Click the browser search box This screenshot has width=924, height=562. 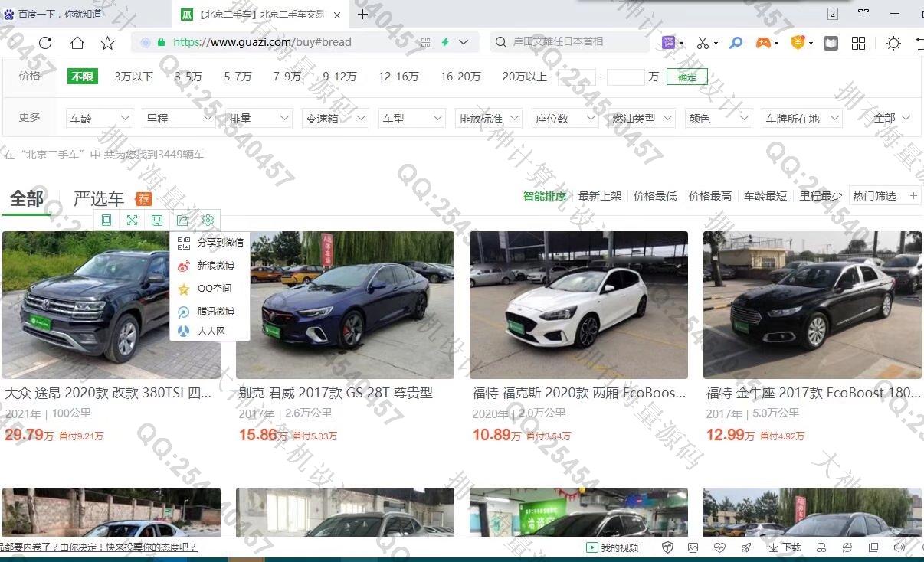(x=571, y=42)
